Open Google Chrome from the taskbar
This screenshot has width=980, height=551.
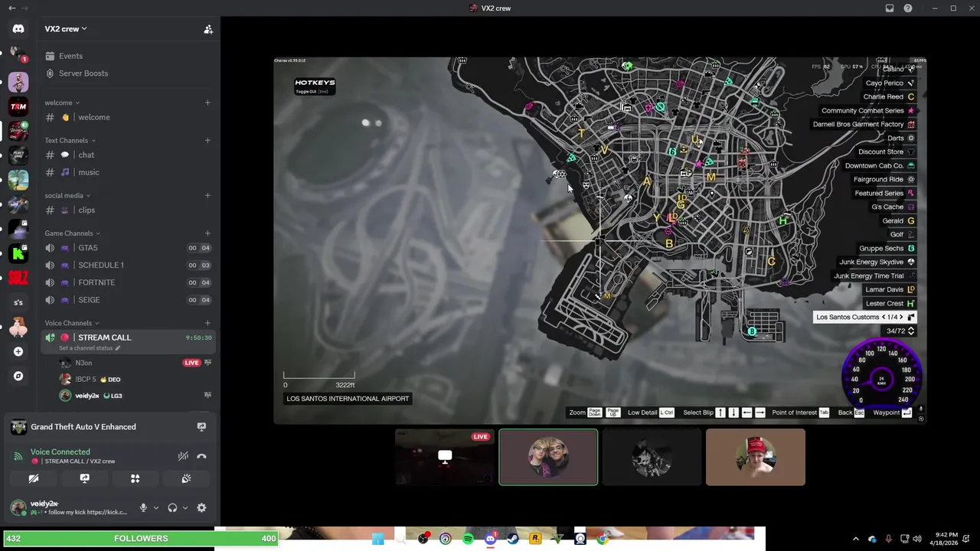coord(603,539)
